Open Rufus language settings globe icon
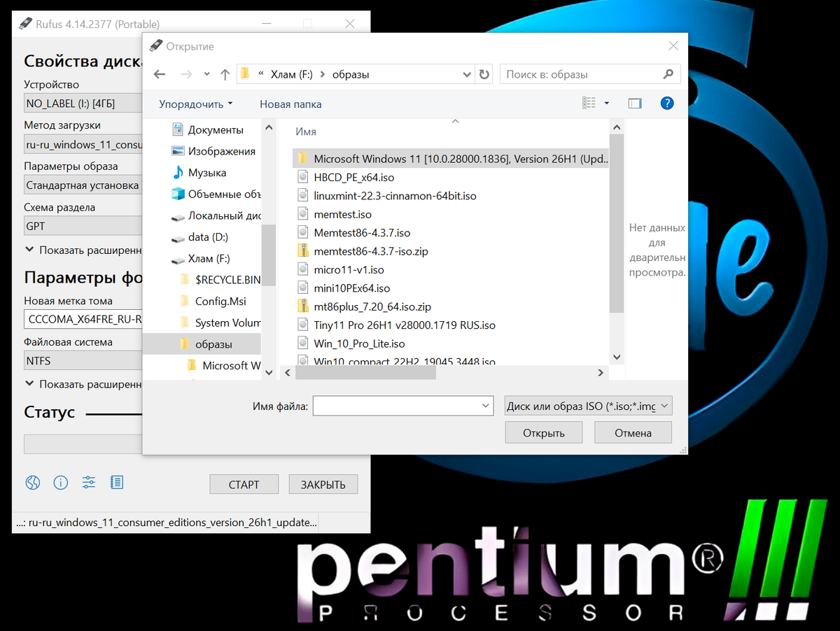Viewport: 840px width, 631px height. tap(32, 482)
